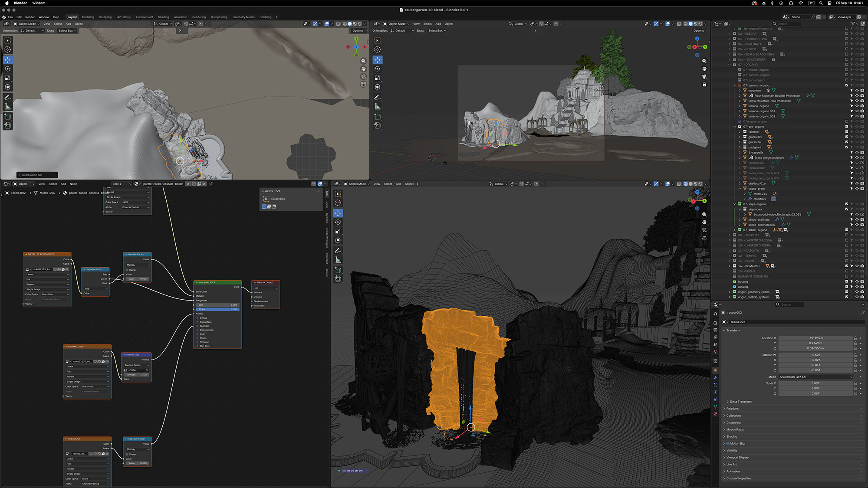Choose the Cursor tool in top-left viewport

tap(8, 49)
